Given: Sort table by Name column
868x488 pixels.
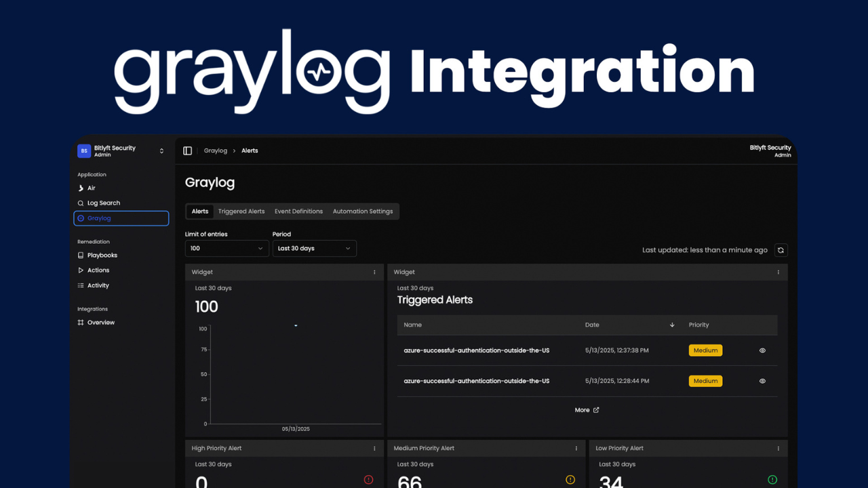Looking at the screenshot, I should (412, 325).
